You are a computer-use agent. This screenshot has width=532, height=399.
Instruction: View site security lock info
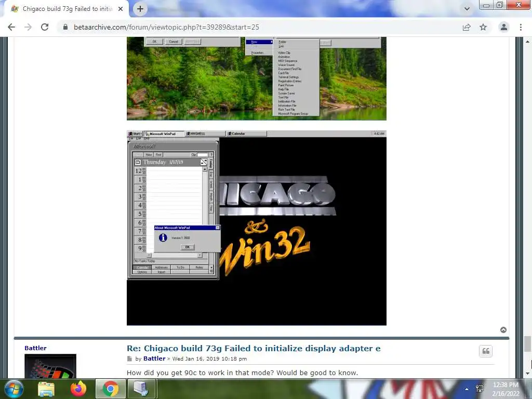tap(65, 27)
